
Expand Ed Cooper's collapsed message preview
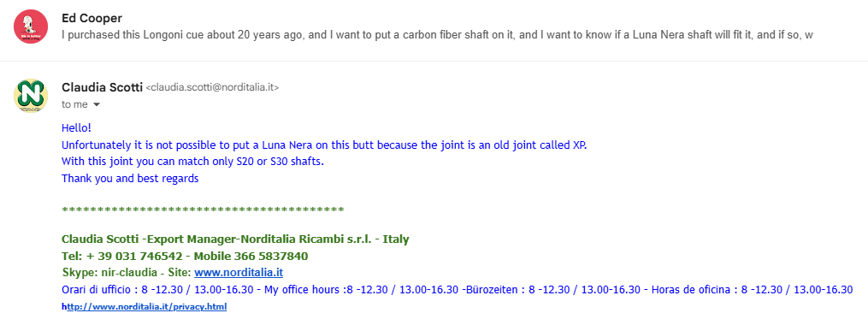click(437, 35)
